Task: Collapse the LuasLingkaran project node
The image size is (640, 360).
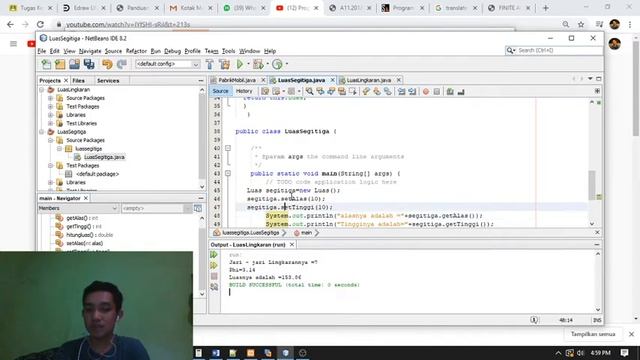Action: pyautogui.click(x=42, y=89)
